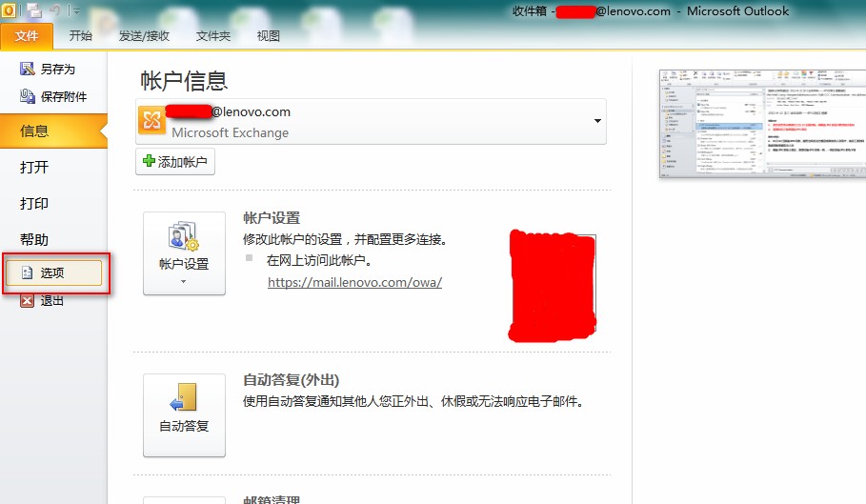Expand the 帐户设置 button dropdown arrow

point(183,281)
